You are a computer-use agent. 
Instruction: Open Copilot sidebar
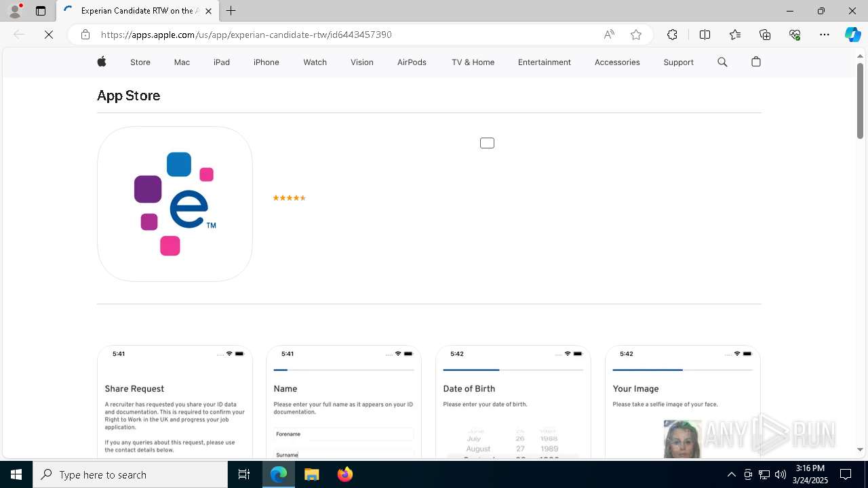852,35
